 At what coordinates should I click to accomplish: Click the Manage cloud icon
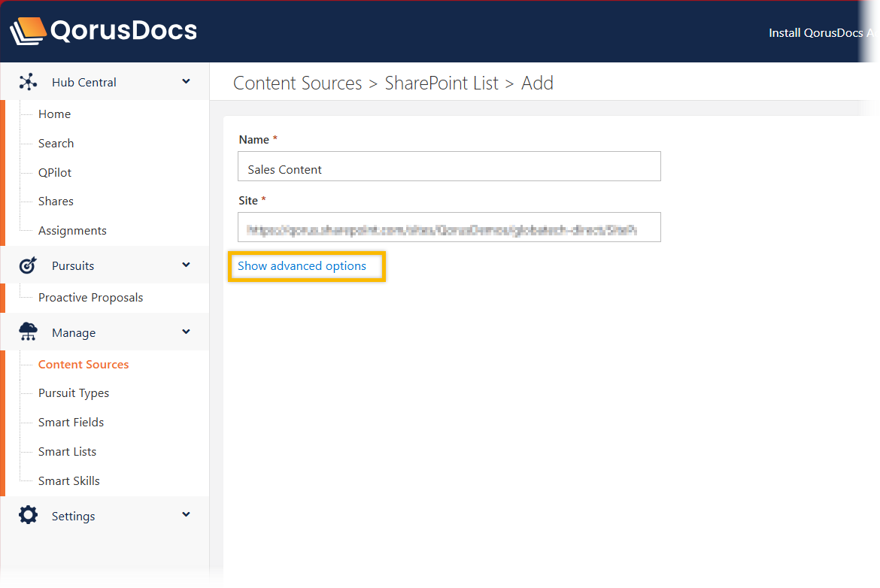[28, 332]
